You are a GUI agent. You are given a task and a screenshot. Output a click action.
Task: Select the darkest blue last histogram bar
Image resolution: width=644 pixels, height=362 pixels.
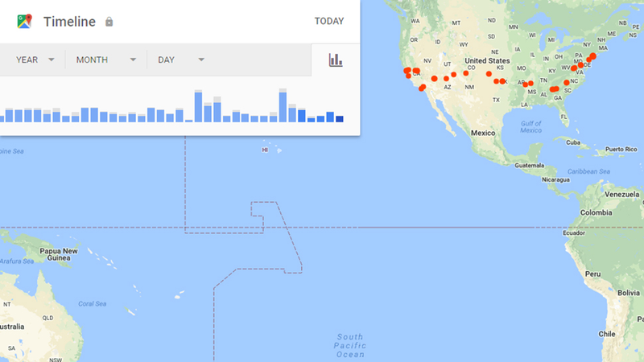point(339,119)
